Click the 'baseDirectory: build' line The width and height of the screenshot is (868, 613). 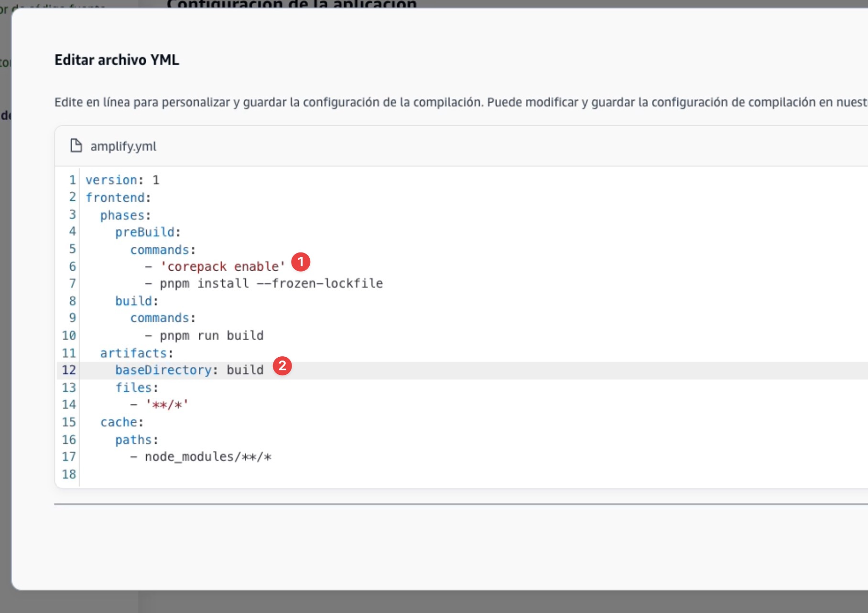(189, 370)
